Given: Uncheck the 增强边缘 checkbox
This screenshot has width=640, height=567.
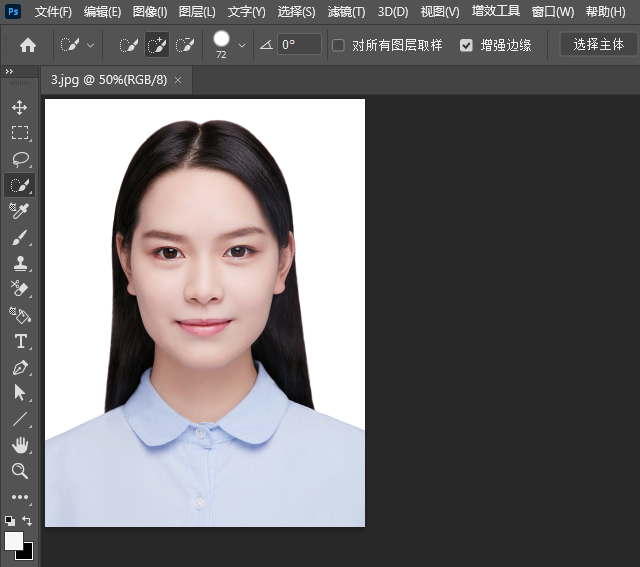Looking at the screenshot, I should tap(466, 45).
